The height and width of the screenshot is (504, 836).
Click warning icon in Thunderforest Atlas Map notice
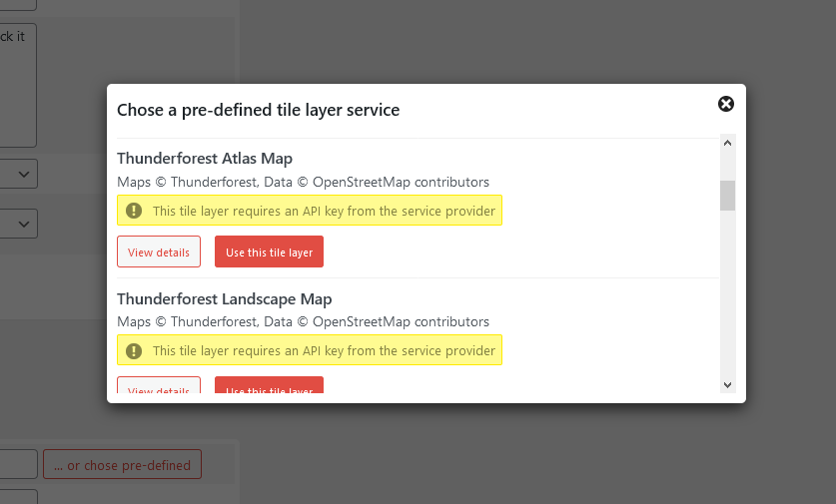(x=134, y=211)
